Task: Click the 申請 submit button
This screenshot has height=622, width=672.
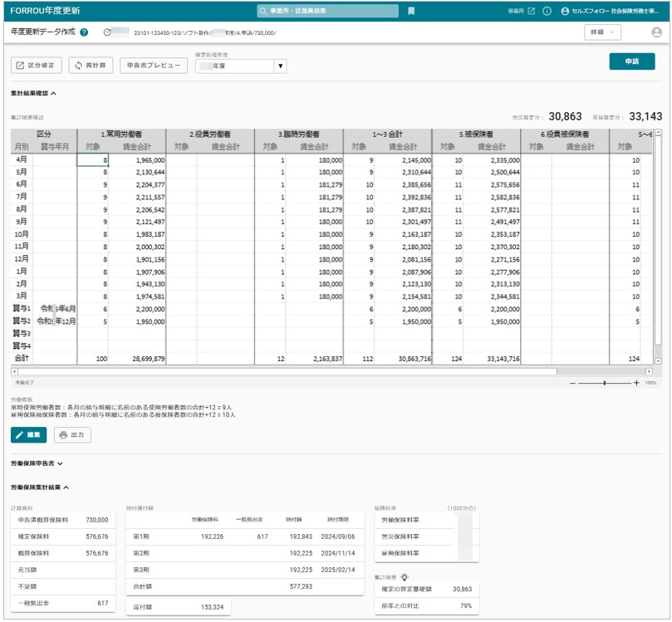Action: coord(632,61)
